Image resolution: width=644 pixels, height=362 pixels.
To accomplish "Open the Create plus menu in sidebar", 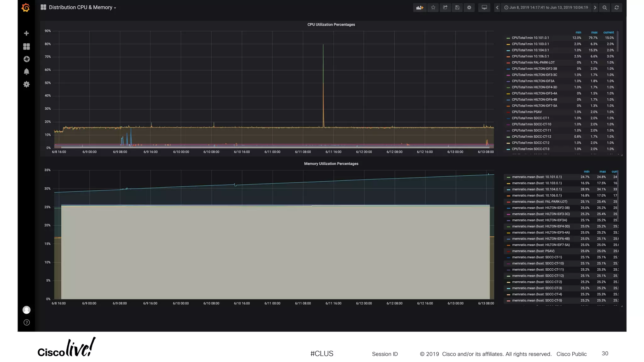I will [x=26, y=33].
